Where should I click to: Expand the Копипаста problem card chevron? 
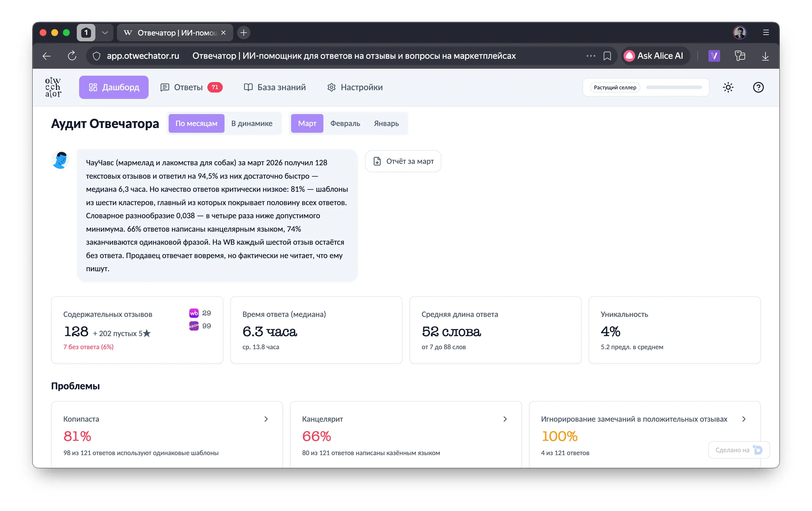[266, 419]
